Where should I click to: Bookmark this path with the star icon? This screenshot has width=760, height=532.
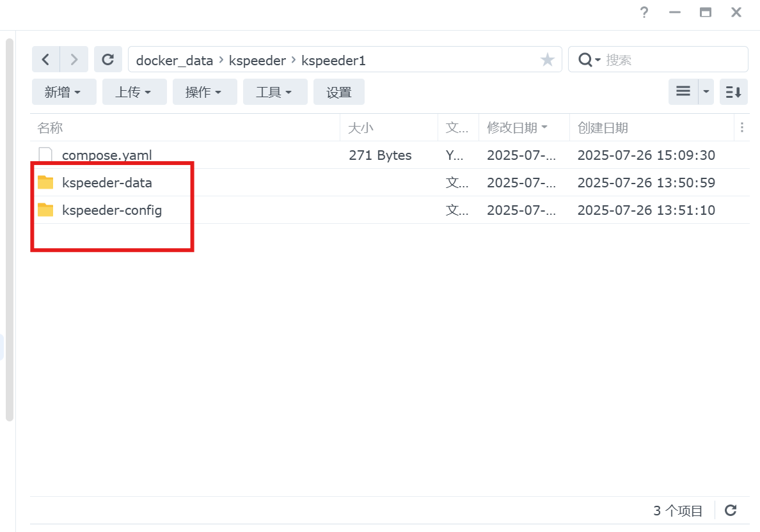click(x=548, y=60)
